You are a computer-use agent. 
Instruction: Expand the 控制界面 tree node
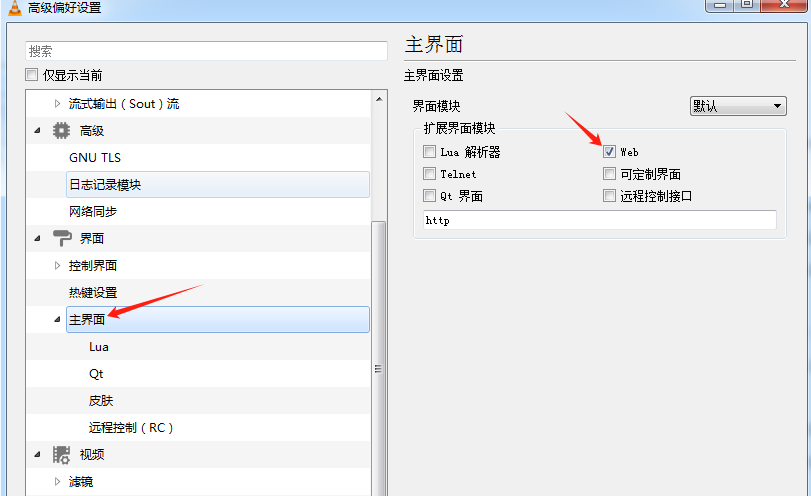57,265
